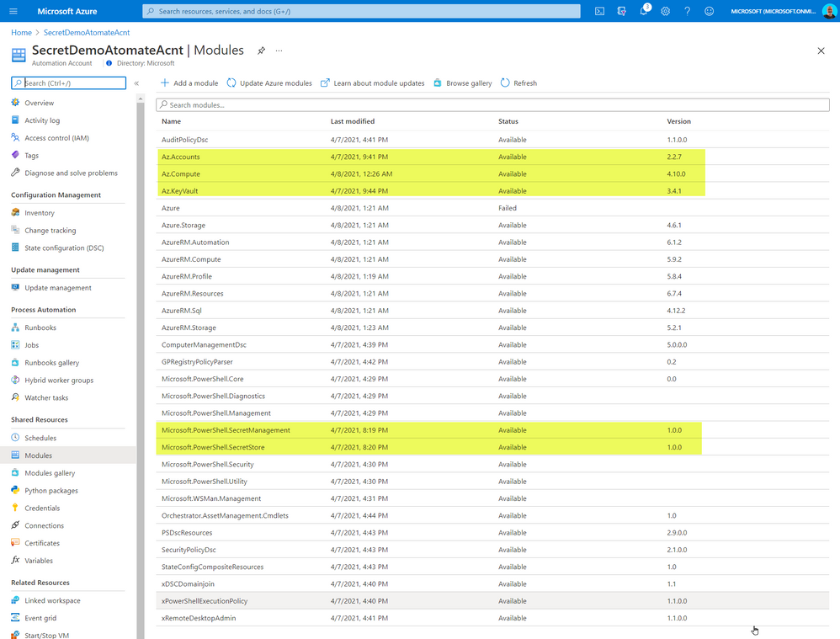The height and width of the screenshot is (639, 840).
Task: Pin the Modules blade with pin icon
Action: coord(261,51)
